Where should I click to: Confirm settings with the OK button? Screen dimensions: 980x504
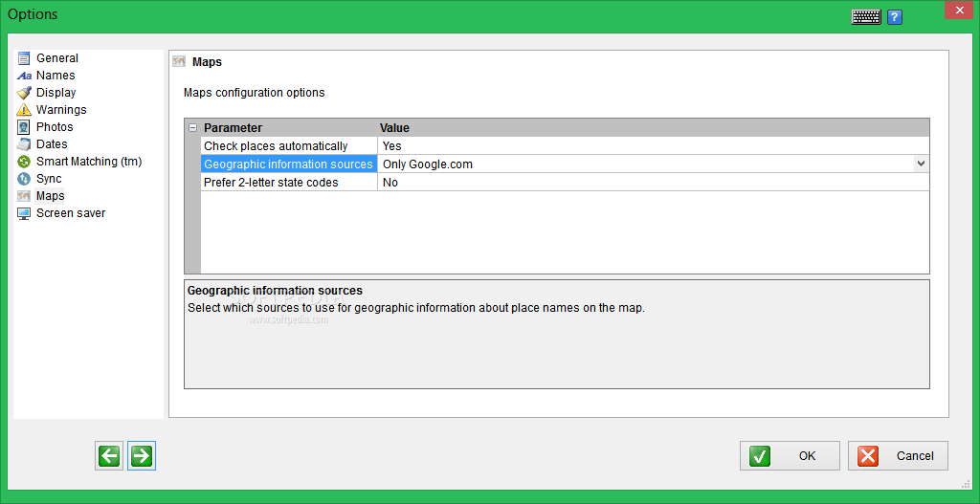pyautogui.click(x=790, y=456)
